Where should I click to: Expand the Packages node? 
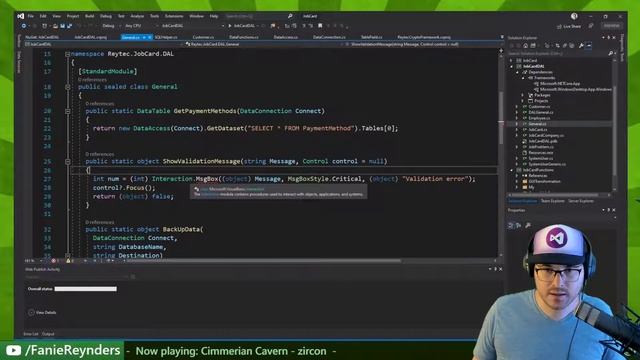(523, 95)
